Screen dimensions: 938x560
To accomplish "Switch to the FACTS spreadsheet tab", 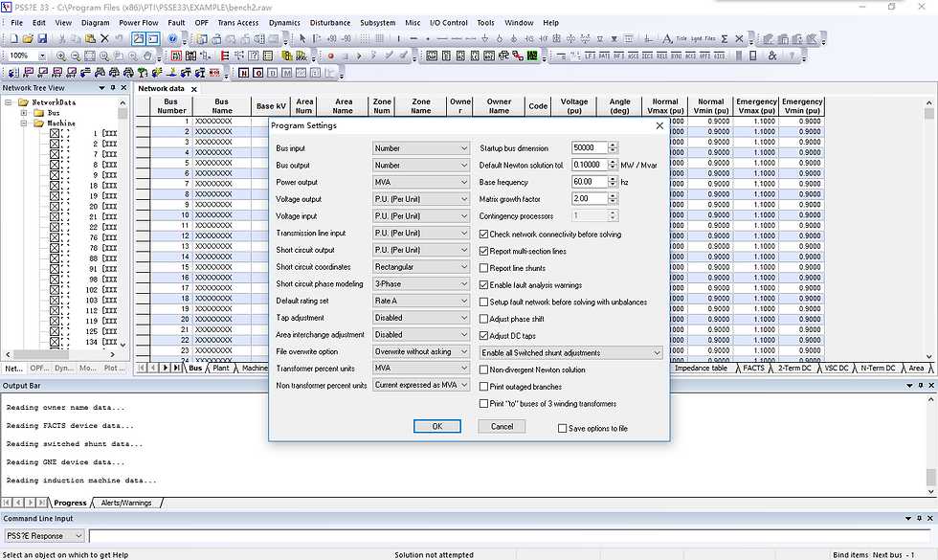I will (753, 368).
